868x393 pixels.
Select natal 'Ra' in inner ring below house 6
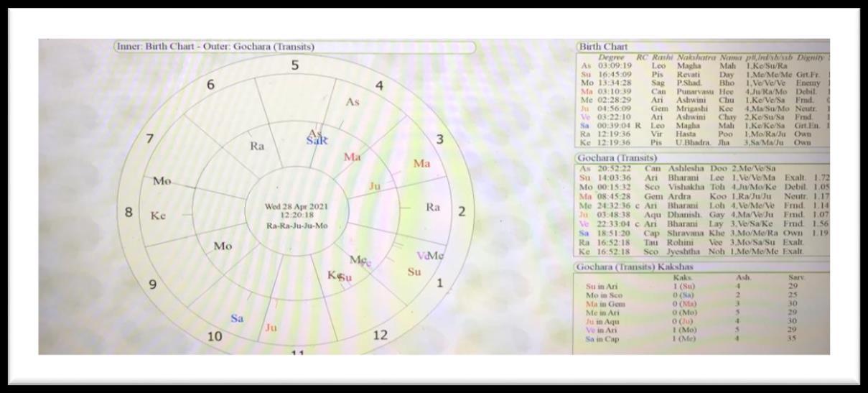(x=257, y=146)
